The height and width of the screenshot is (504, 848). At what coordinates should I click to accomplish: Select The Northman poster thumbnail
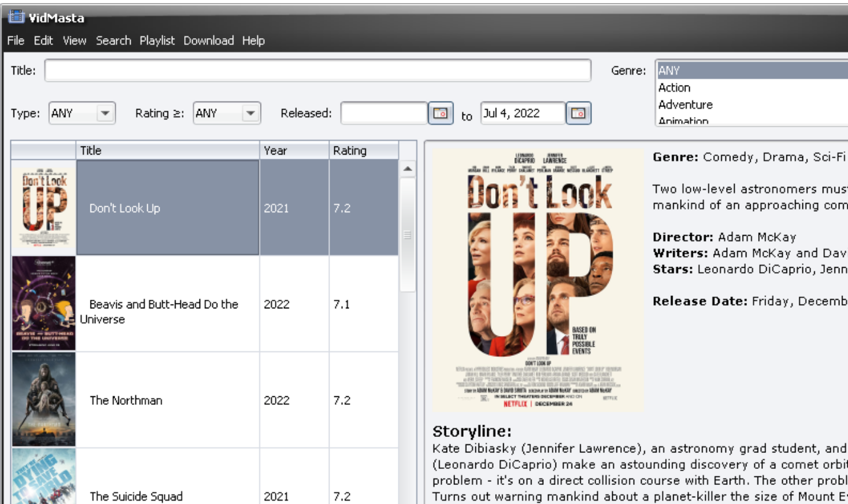44,400
